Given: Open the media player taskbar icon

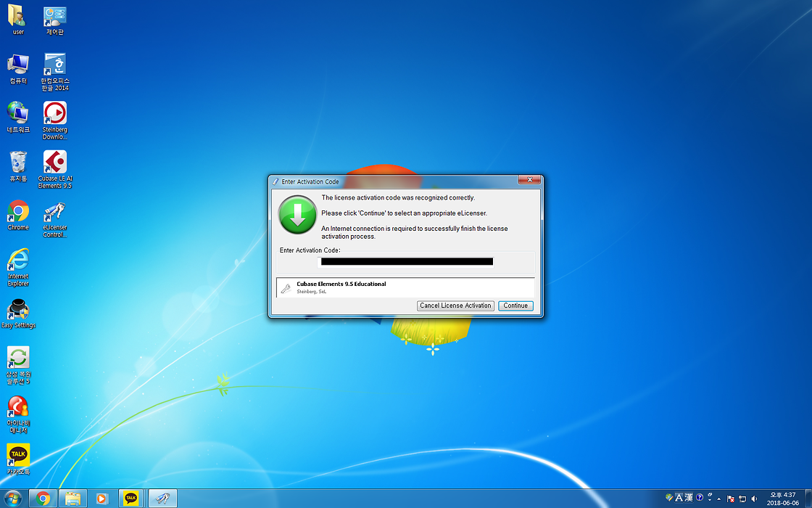Looking at the screenshot, I should pyautogui.click(x=102, y=499).
